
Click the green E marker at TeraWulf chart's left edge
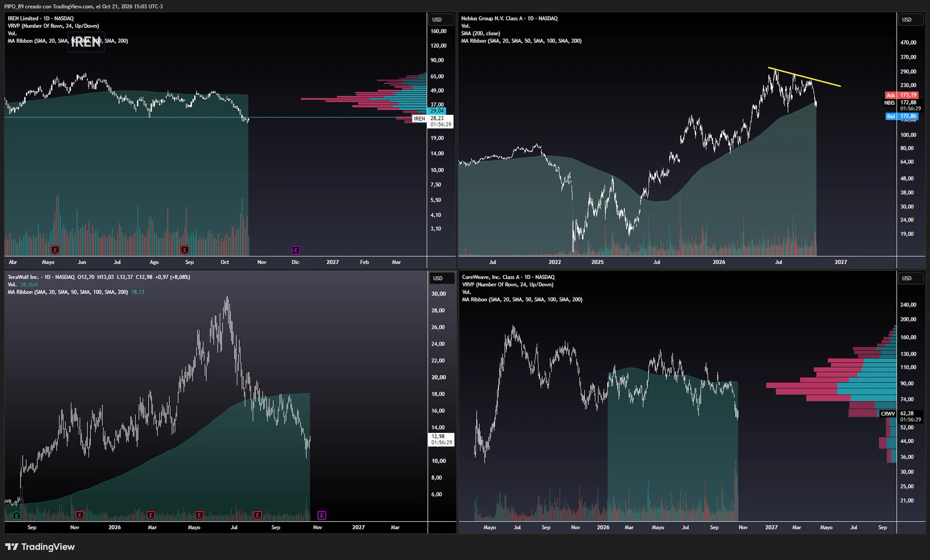pos(17,515)
